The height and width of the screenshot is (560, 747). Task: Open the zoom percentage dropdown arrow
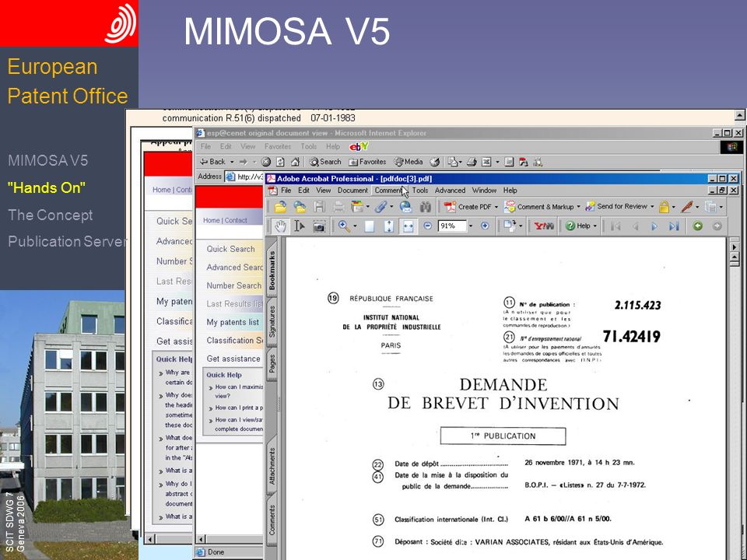471,226
